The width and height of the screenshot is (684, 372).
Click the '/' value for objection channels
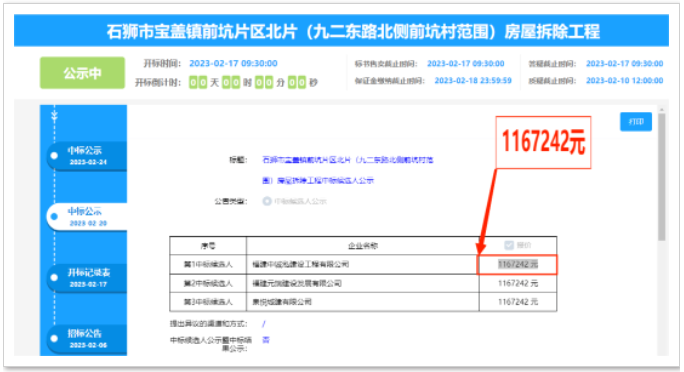[263, 324]
